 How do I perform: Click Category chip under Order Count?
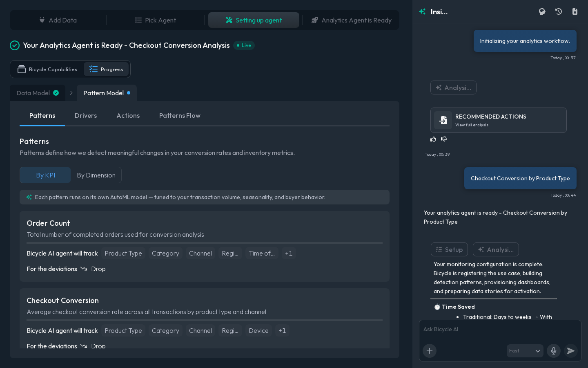[165, 254]
